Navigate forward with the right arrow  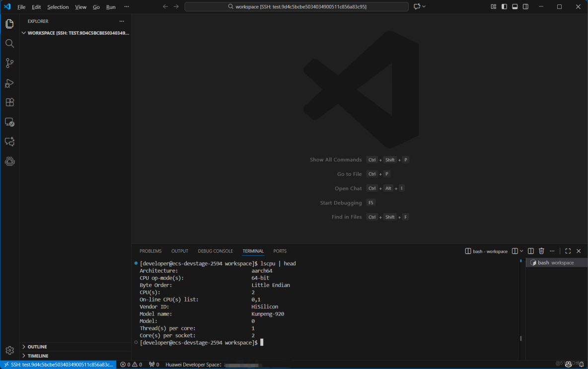click(176, 6)
